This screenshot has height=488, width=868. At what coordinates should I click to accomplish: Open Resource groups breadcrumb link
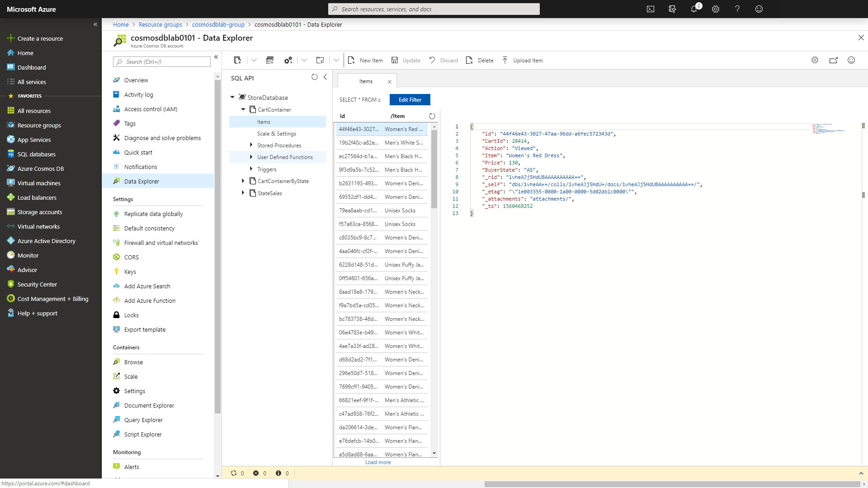tap(160, 24)
